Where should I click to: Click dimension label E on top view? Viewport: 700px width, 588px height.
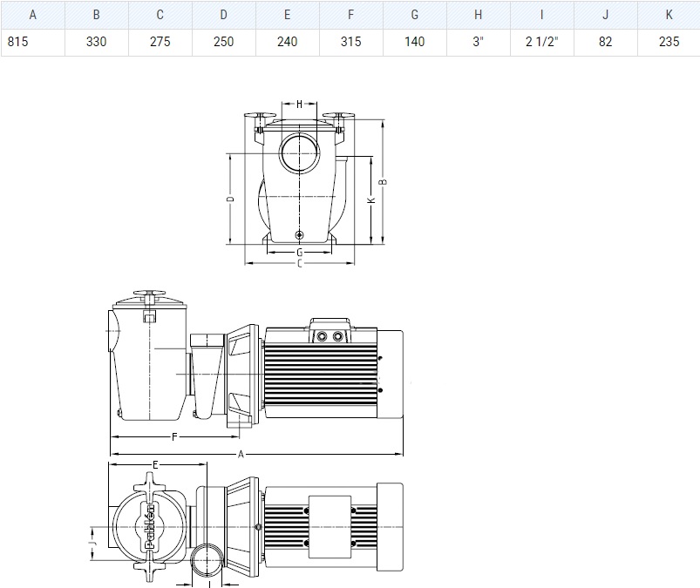coord(154,465)
